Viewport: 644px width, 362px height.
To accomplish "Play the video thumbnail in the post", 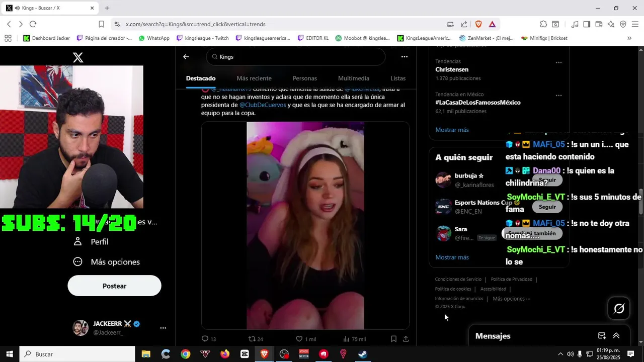I will point(305,225).
